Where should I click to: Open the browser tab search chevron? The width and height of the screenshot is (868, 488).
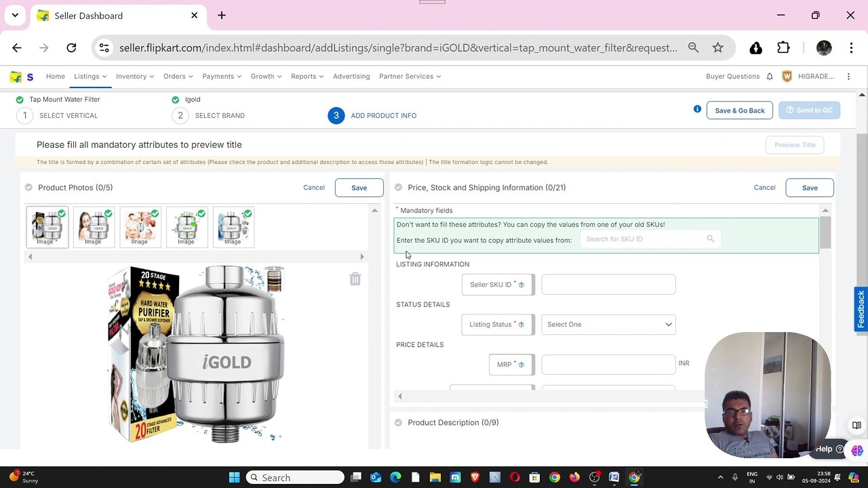pyautogui.click(x=15, y=15)
